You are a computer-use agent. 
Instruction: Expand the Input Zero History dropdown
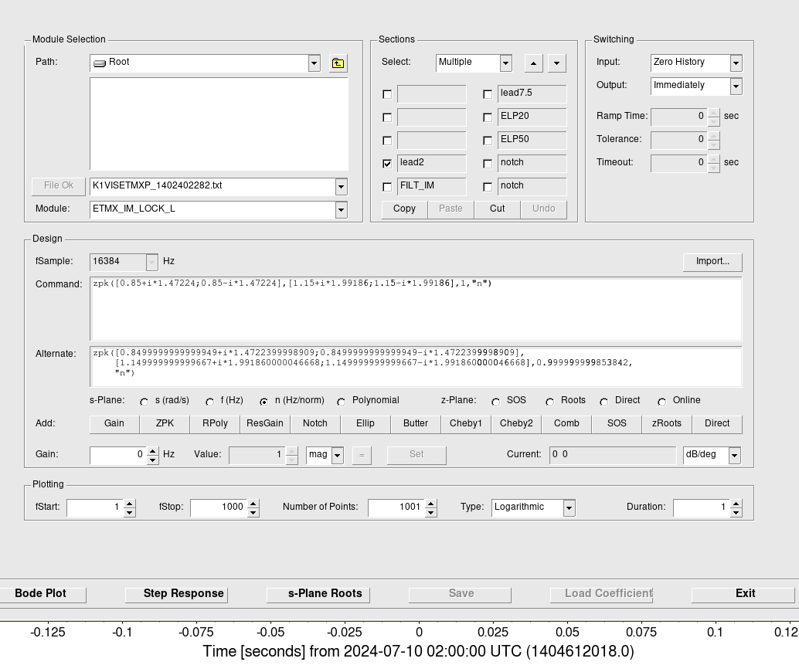736,63
